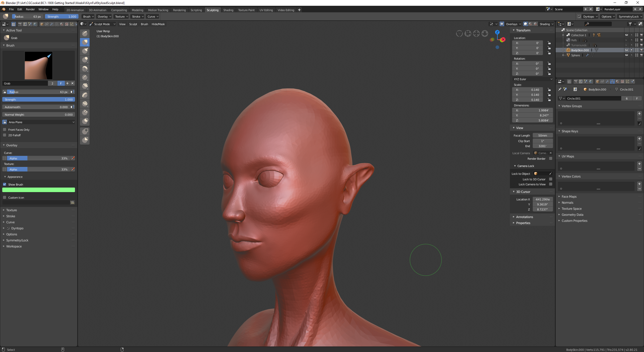Click the Focal Length field
This screenshot has height=352, width=644.
pos(542,135)
